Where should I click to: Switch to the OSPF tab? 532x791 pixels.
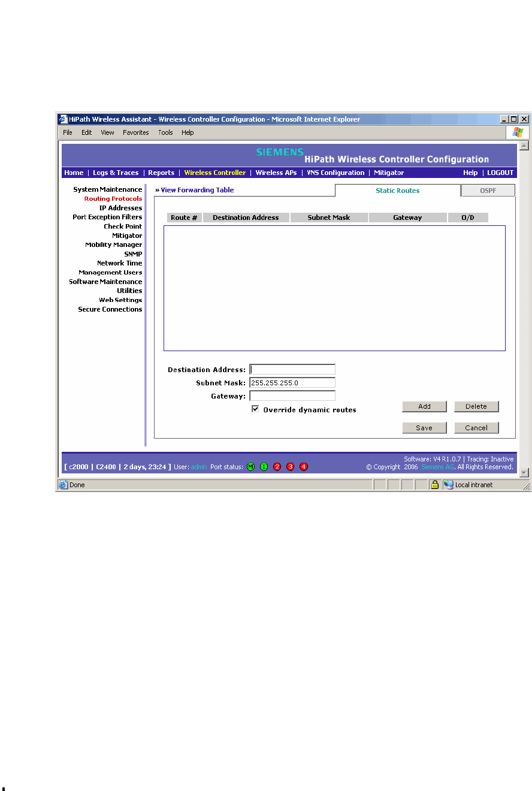[x=488, y=191]
